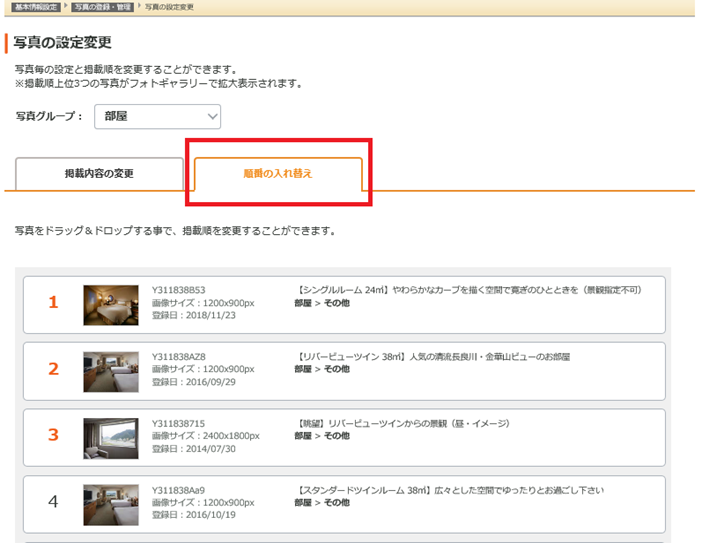Select the 順番の入れ替え tab

(277, 174)
